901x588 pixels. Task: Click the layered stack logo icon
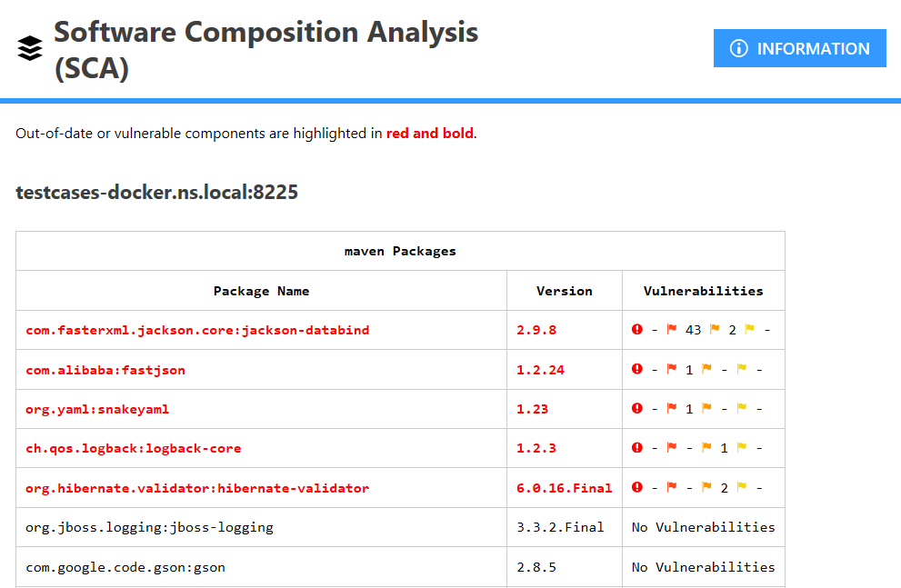pos(30,47)
